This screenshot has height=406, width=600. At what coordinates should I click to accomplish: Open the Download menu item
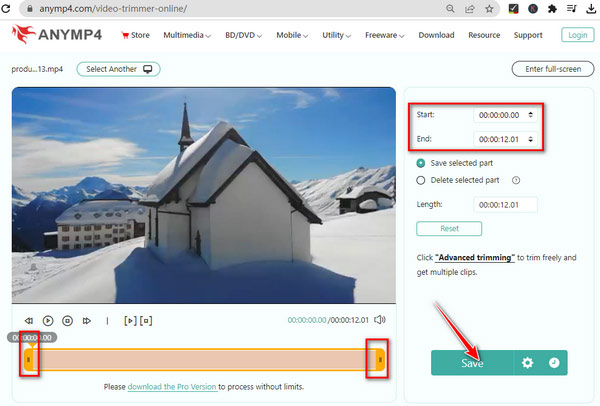point(436,35)
